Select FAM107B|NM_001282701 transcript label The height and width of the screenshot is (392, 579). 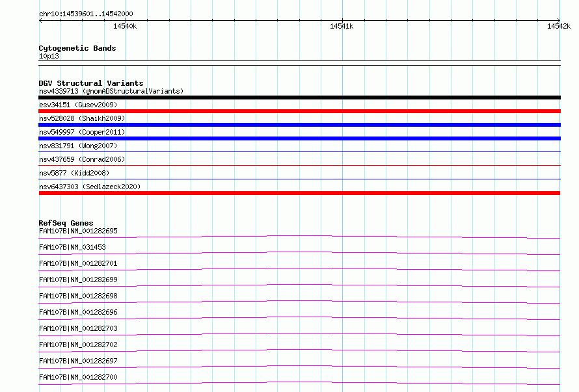point(78,263)
